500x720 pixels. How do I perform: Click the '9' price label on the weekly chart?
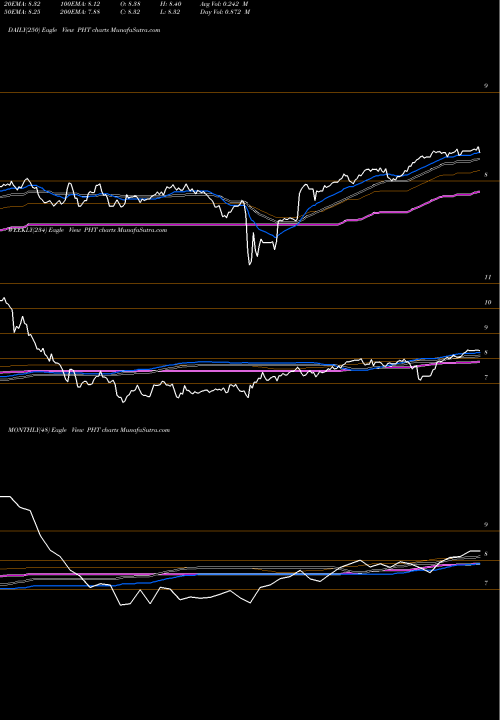(486, 327)
